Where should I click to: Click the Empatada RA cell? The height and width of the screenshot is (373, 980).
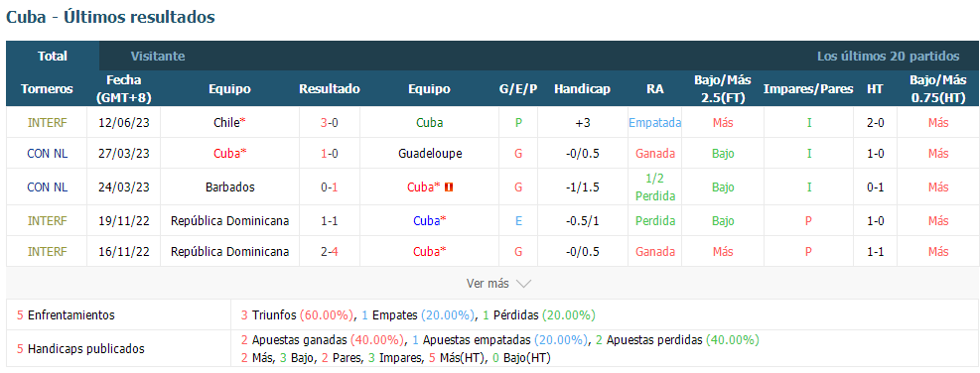pyautogui.click(x=655, y=123)
